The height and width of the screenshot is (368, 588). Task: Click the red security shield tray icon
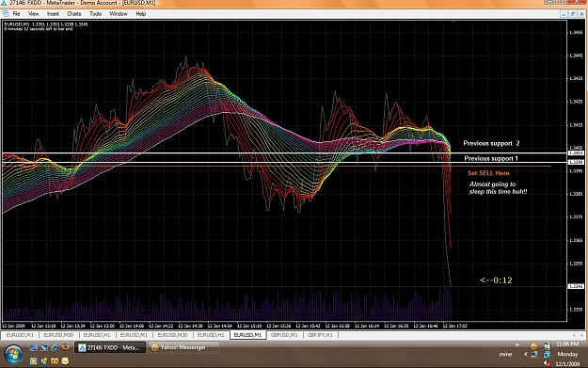[547, 363]
